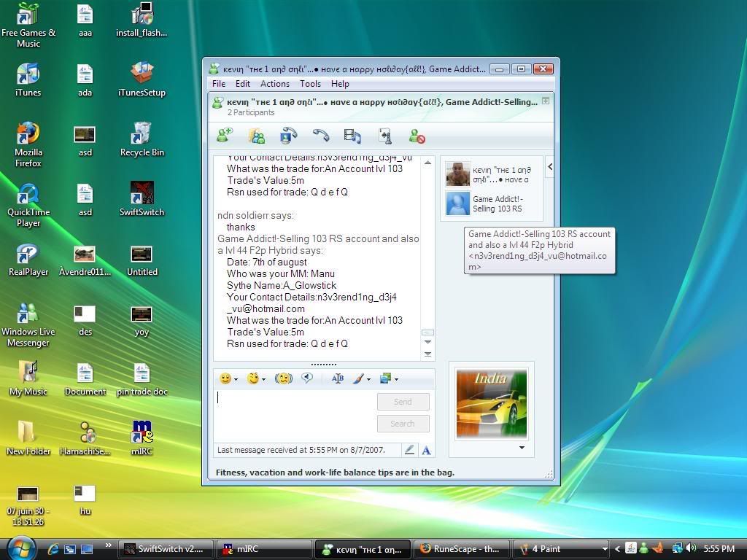
Task: Select the iTunes desktop shortcut
Action: [x=28, y=79]
